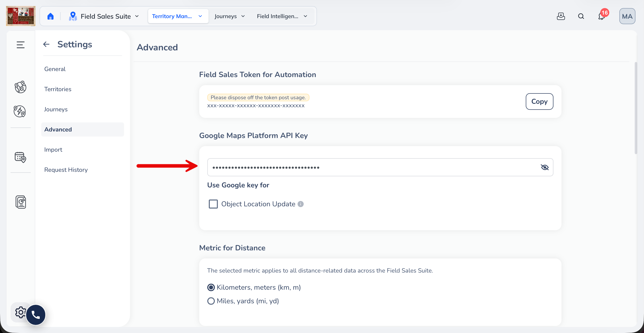Open General settings section
644x333 pixels.
(83, 69)
